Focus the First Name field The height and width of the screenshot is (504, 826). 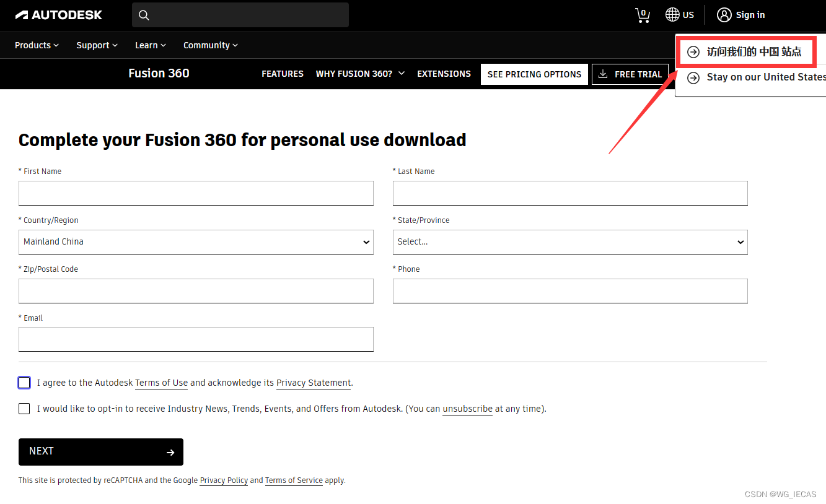pos(196,193)
